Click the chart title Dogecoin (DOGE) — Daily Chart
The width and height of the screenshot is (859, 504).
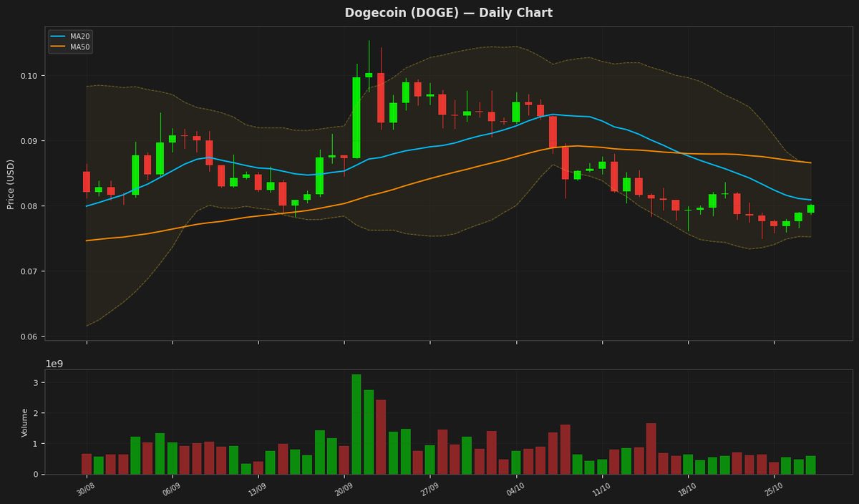(x=448, y=13)
